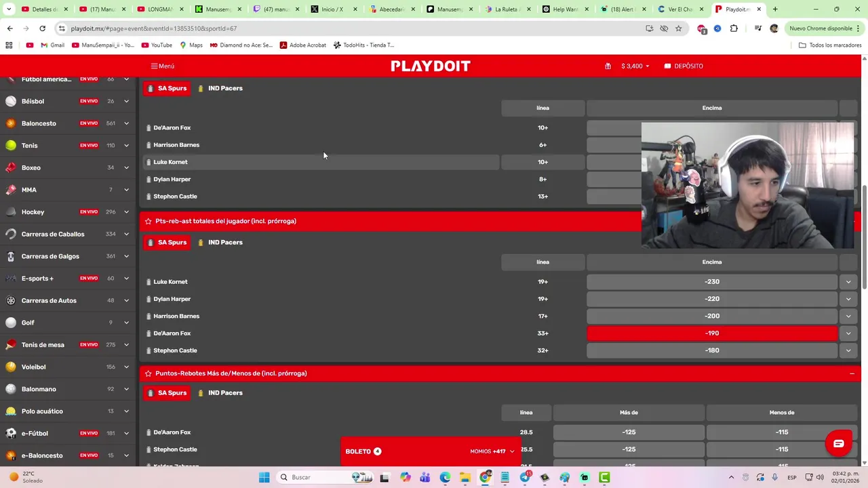Open File Explorer from the taskbar
868x488 pixels.
(x=465, y=477)
